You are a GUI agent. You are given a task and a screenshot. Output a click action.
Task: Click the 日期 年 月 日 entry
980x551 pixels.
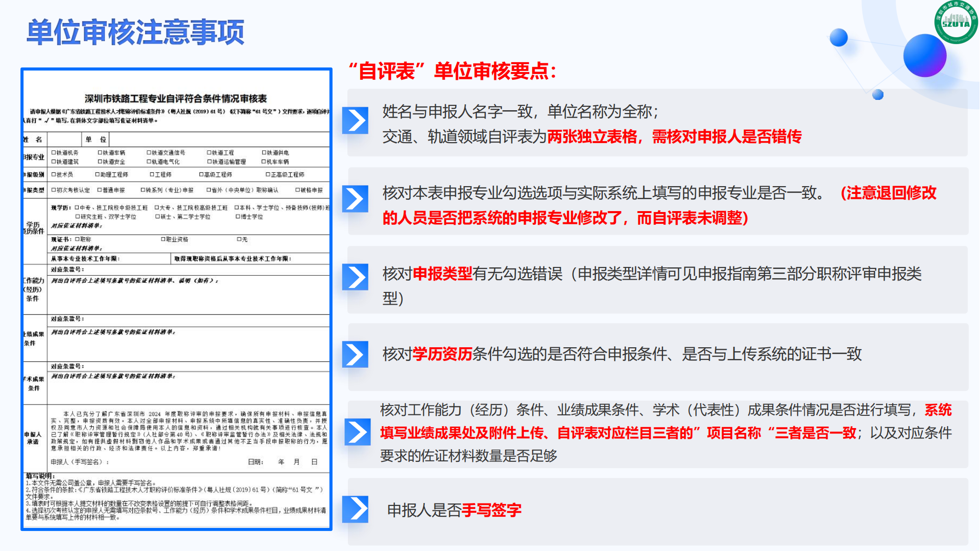coord(283,462)
